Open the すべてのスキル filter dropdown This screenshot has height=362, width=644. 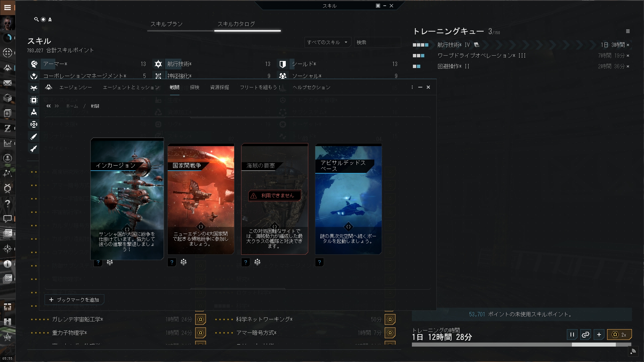point(327,42)
